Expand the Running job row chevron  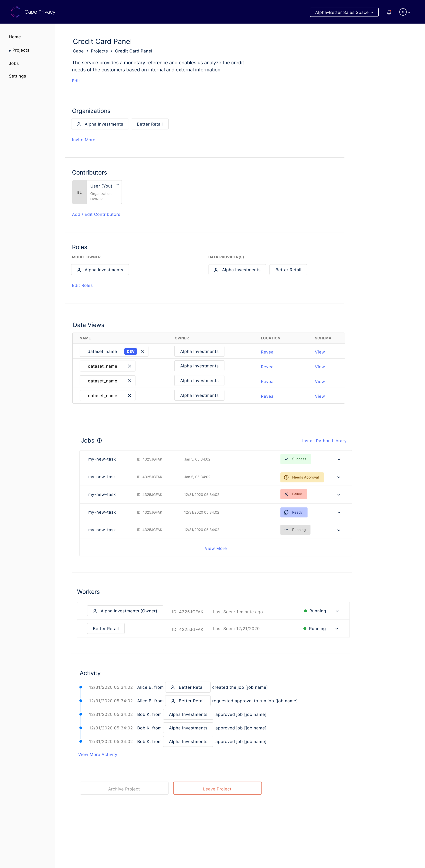(339, 530)
